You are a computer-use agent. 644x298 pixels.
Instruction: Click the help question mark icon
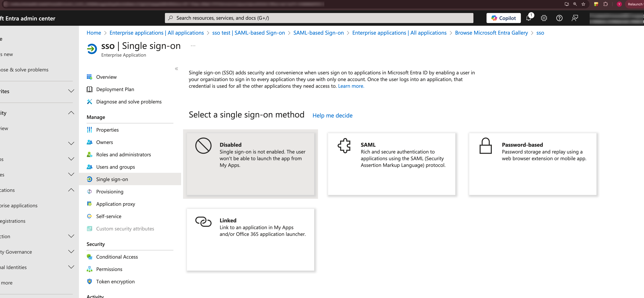click(559, 18)
